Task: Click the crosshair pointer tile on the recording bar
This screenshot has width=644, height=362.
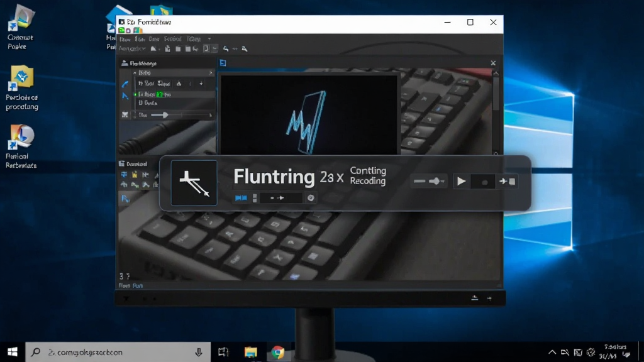Action: 194,183
